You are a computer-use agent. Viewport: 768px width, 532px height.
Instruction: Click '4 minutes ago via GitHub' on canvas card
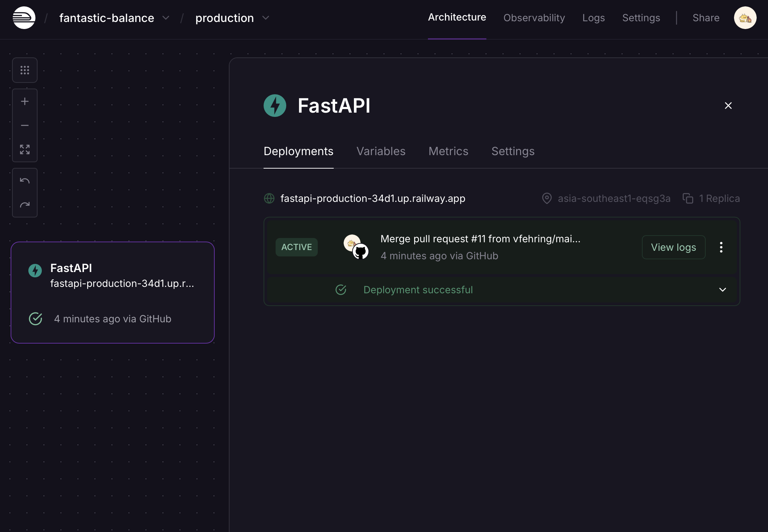tap(113, 319)
